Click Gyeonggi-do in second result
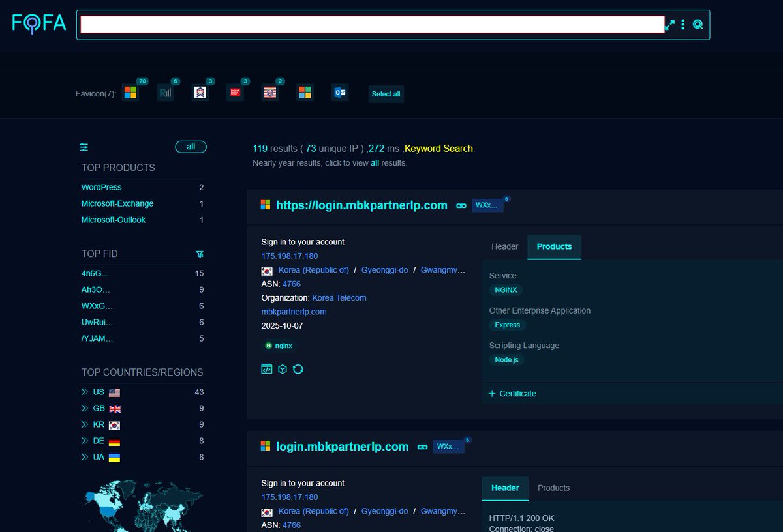783x532 pixels. [385, 511]
